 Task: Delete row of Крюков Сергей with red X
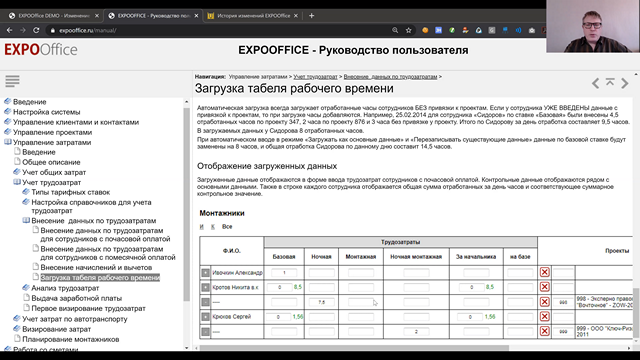click(544, 317)
